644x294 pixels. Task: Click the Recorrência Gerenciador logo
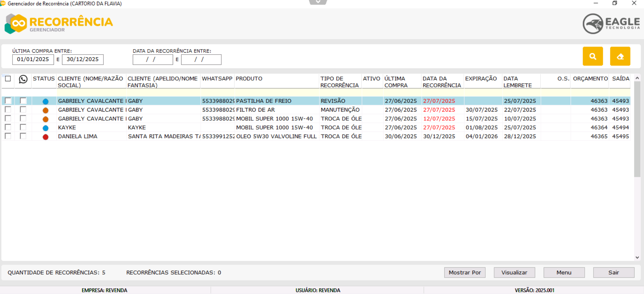coord(59,24)
